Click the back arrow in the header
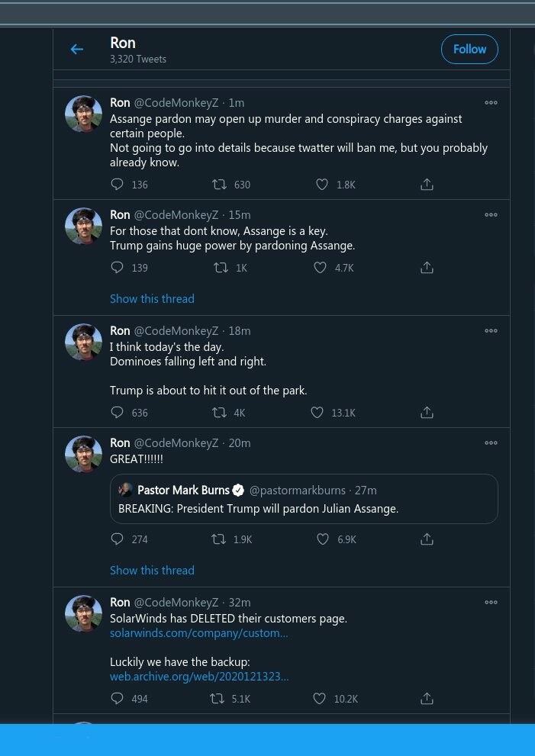 (x=76, y=50)
